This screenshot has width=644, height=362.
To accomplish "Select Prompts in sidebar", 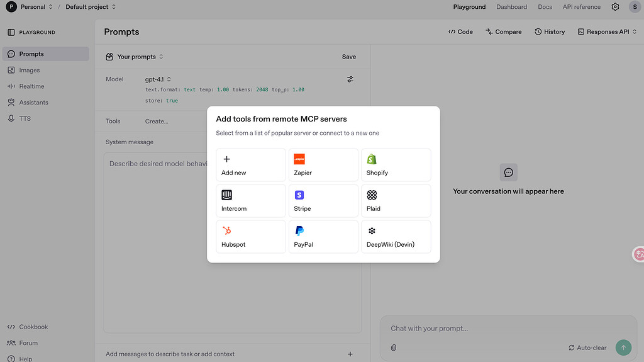I will click(x=45, y=54).
